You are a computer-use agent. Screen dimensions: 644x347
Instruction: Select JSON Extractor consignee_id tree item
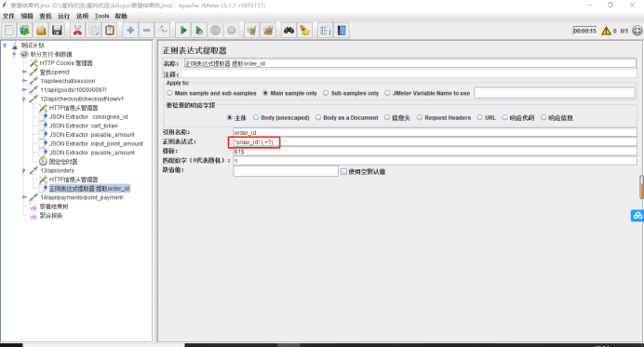click(x=88, y=117)
